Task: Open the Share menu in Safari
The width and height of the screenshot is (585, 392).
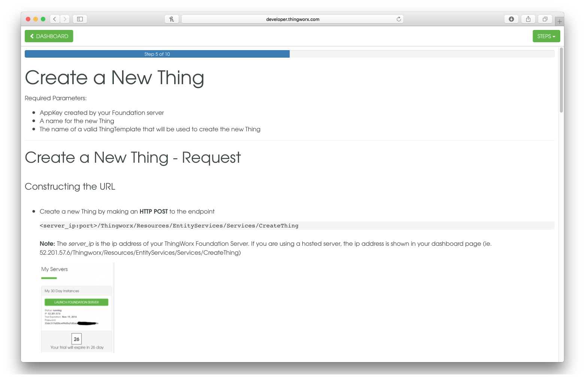Action: coord(528,19)
